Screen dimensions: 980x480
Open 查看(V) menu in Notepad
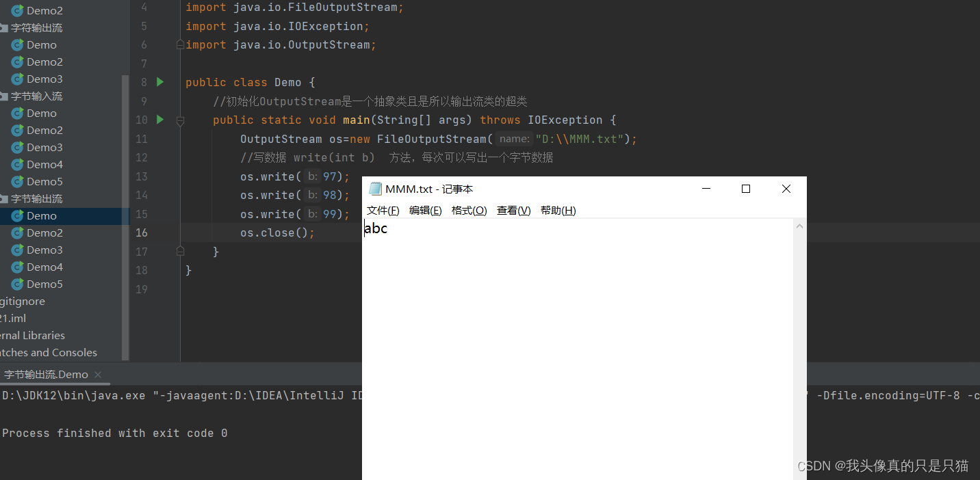coord(514,211)
